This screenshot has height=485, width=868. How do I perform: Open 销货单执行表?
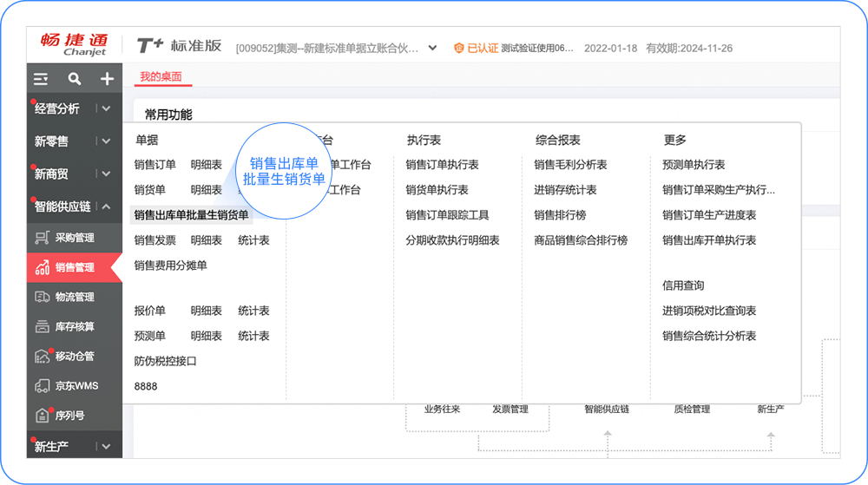click(x=437, y=190)
